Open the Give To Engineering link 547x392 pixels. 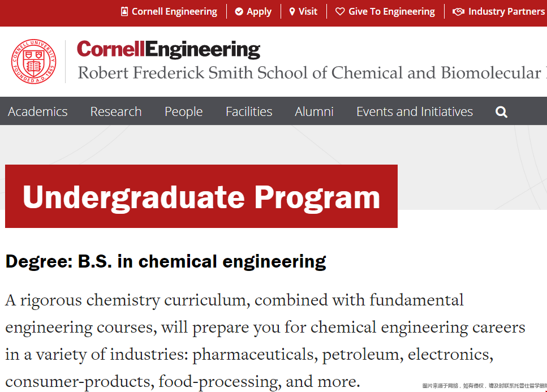391,11
